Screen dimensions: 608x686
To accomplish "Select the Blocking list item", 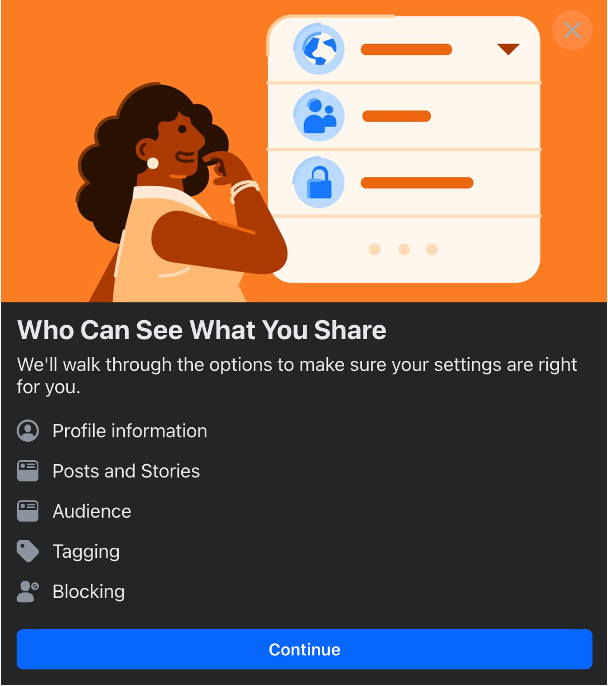I will point(71,592).
